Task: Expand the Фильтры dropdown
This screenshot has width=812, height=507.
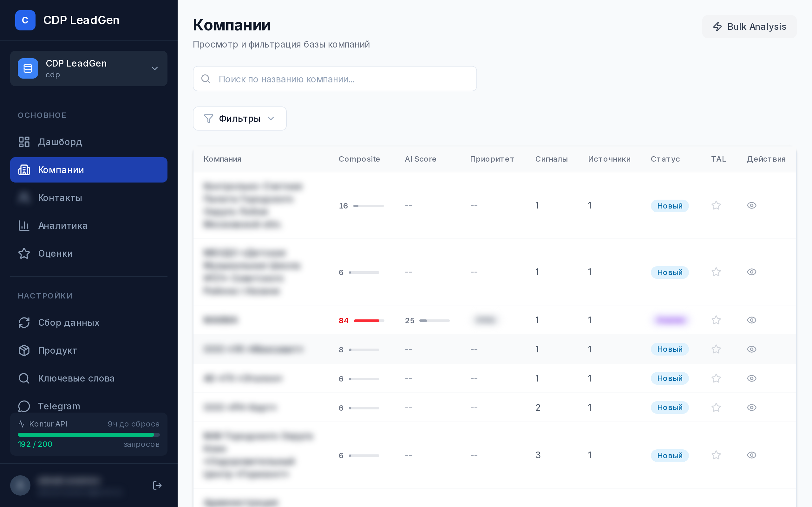Action: (239, 119)
